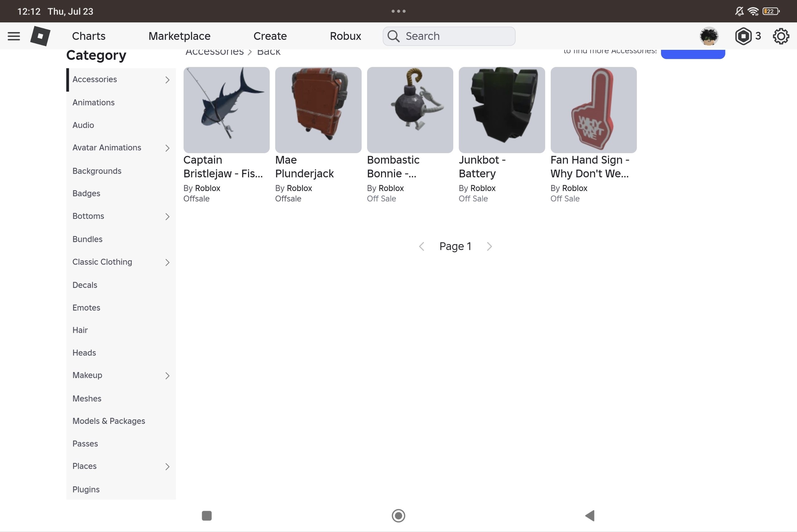Screen dimensions: 797x532
Task: Tap the Android recent apps square button
Action: click(x=207, y=516)
